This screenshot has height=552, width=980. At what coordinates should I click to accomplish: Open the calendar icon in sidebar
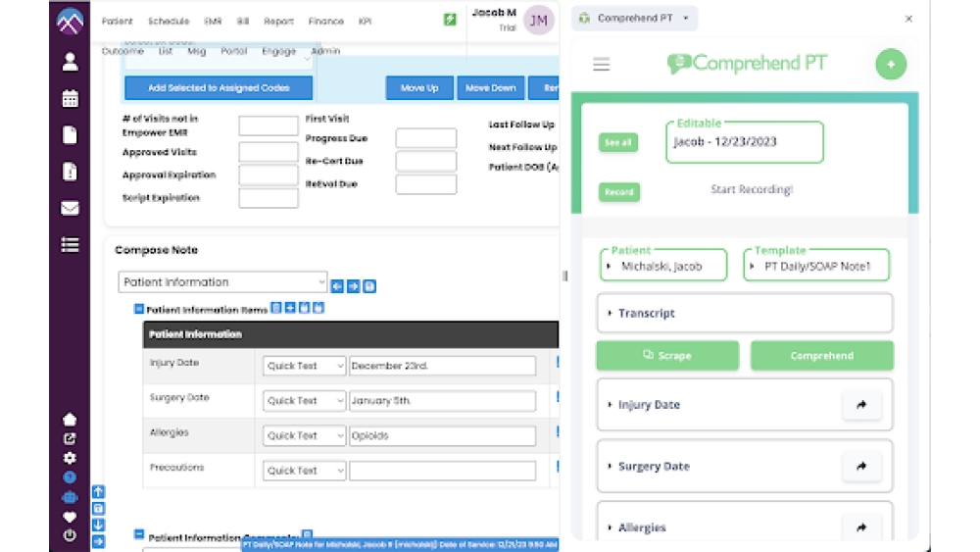click(70, 98)
